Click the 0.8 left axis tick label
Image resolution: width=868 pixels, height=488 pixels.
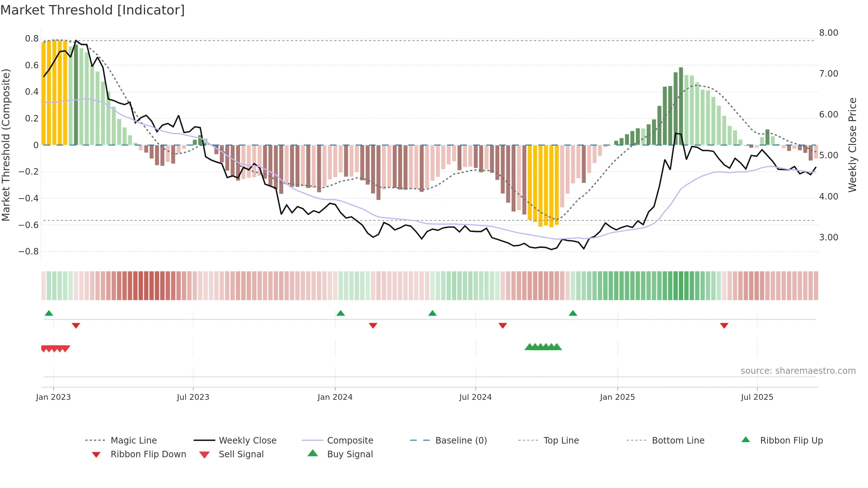pos(32,39)
